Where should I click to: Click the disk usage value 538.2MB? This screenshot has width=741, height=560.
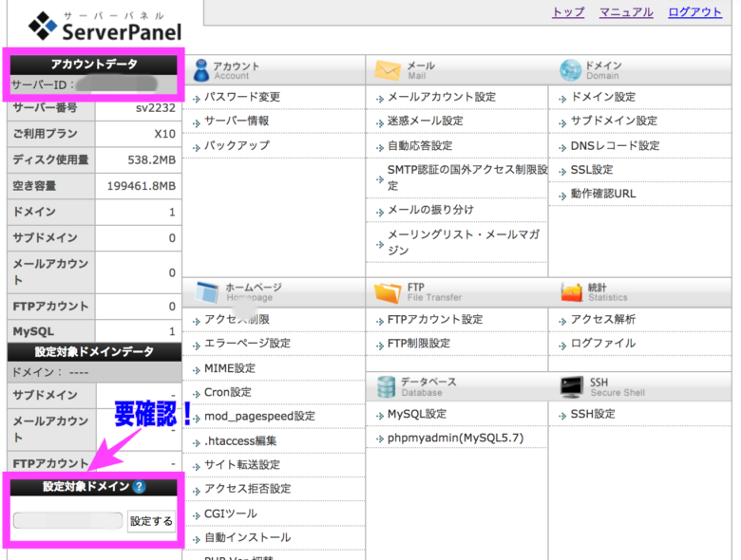coord(151,160)
